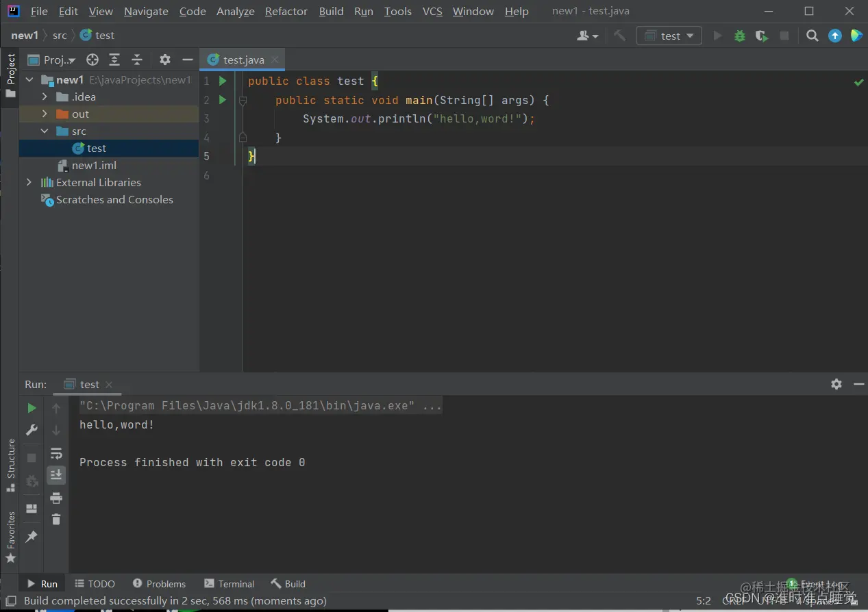Hide the Project tool window

(x=187, y=60)
